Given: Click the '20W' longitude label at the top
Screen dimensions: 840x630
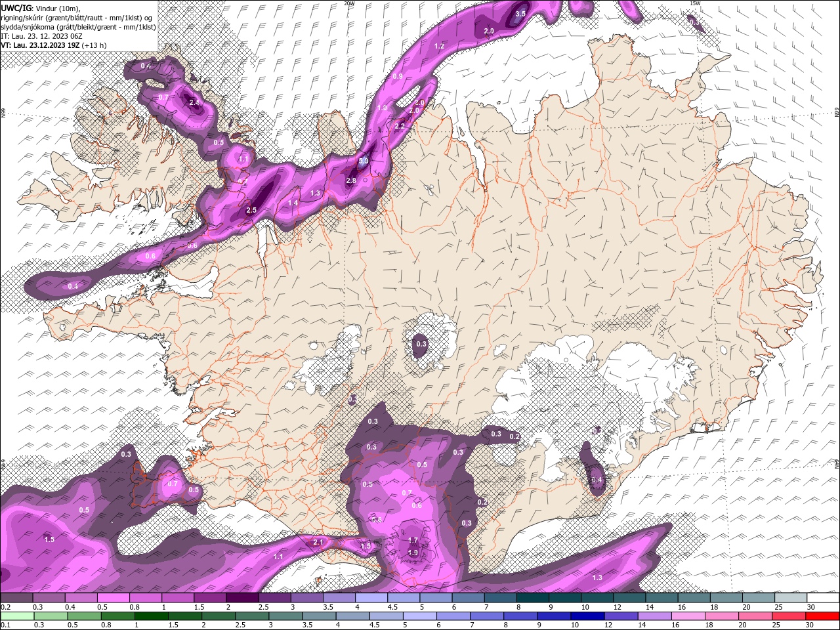Looking at the screenshot, I should 349,3.
